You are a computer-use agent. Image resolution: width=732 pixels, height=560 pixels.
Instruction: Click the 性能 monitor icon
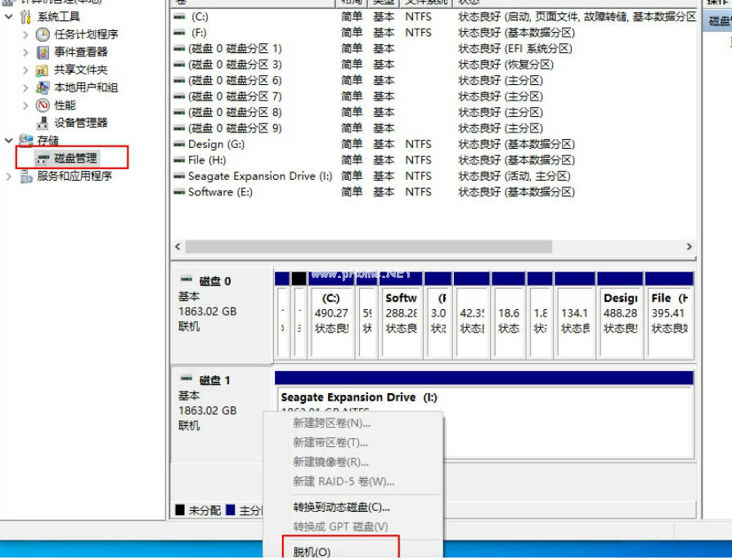click(43, 105)
